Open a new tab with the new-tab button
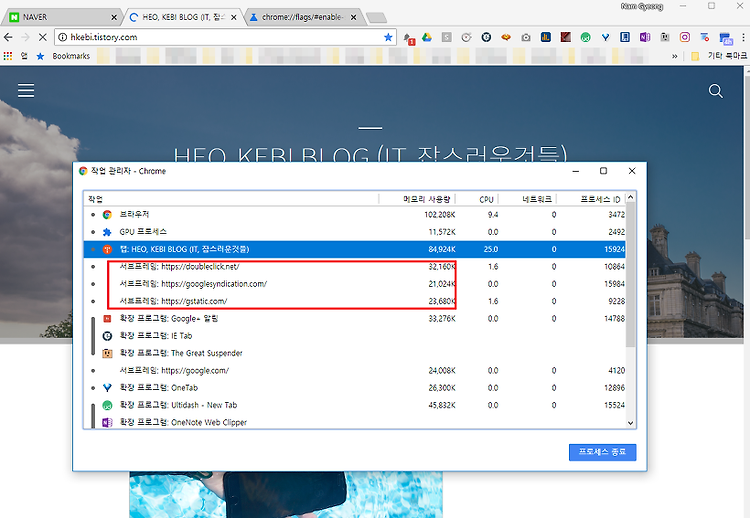This screenshot has width=750, height=518. [x=377, y=18]
